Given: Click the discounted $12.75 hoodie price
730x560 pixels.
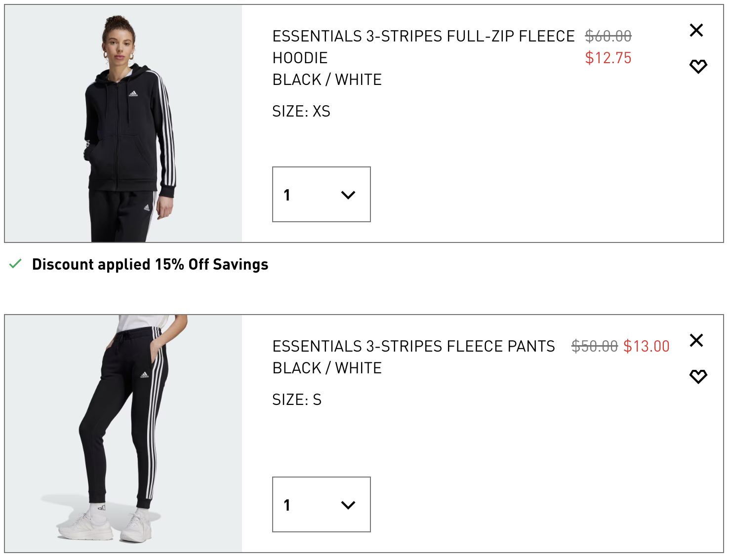Looking at the screenshot, I should click(608, 58).
